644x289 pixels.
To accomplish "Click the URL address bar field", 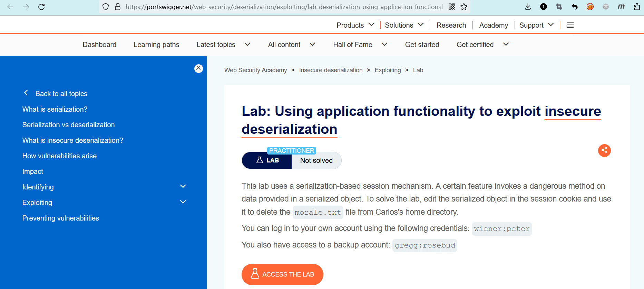I will pos(283,7).
